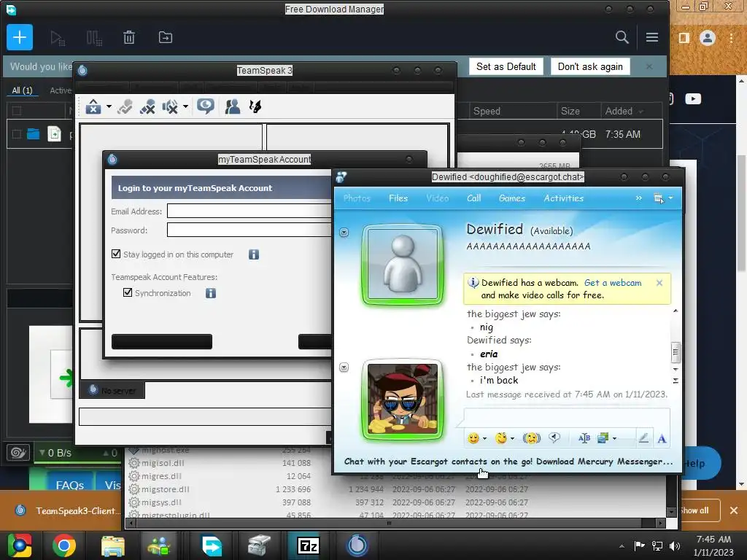Click the FAQs button on the webpage
This screenshot has width=747, height=560.
[69, 485]
